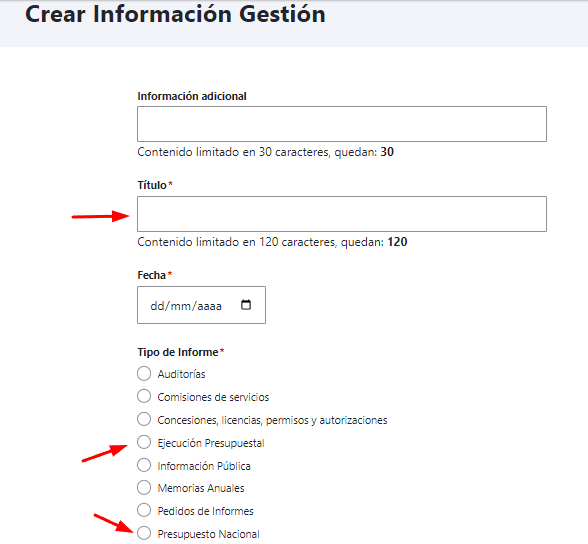The width and height of the screenshot is (588, 544).
Task: Select Concesiones, licencias, permisos y autorizaciones option
Action: pos(144,419)
